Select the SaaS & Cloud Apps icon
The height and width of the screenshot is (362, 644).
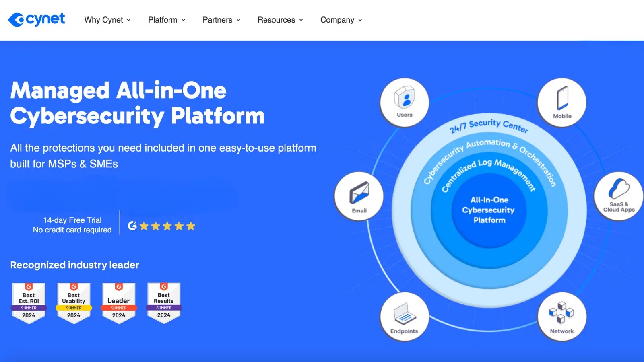pos(619,196)
